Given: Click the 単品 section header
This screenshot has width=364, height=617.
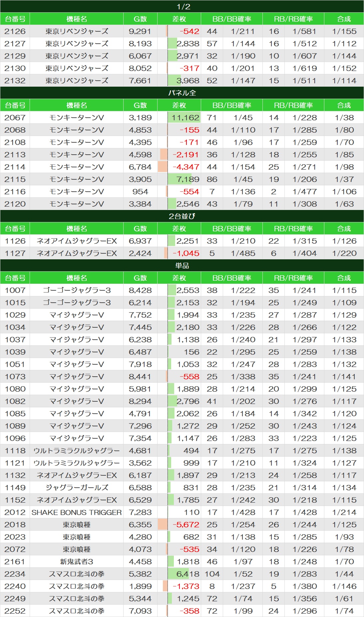Looking at the screenshot, I should coord(182,265).
